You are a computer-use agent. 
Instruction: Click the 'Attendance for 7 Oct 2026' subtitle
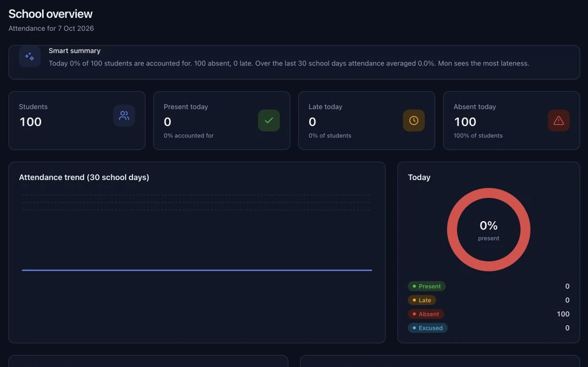[x=51, y=28]
